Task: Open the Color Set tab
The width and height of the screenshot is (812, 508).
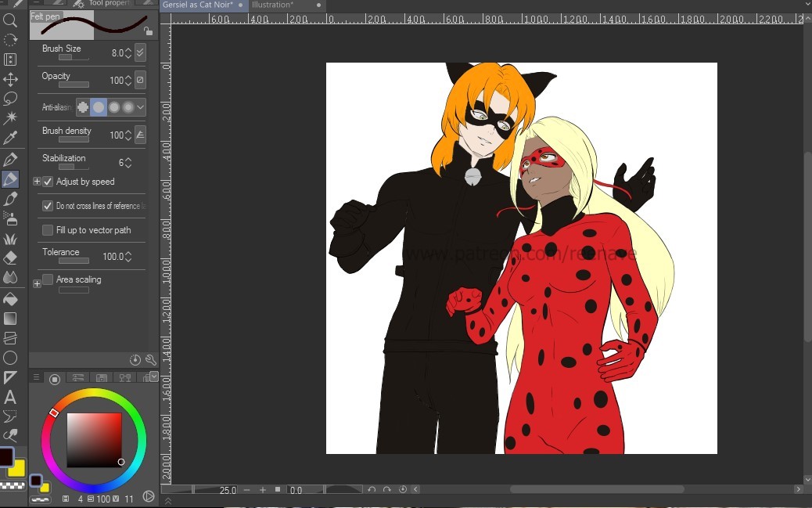Action: coord(102,378)
